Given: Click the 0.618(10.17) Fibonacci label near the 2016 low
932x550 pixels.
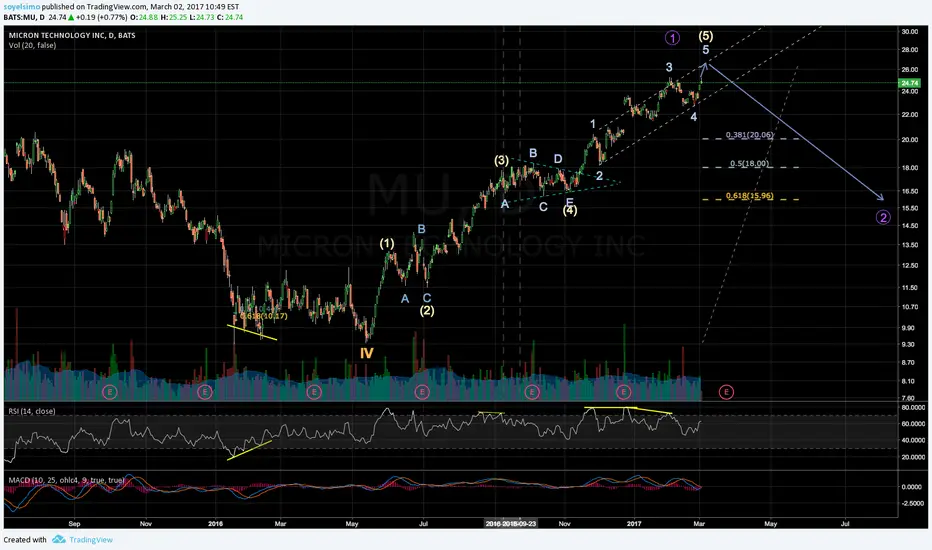Looking at the screenshot, I should [x=264, y=316].
